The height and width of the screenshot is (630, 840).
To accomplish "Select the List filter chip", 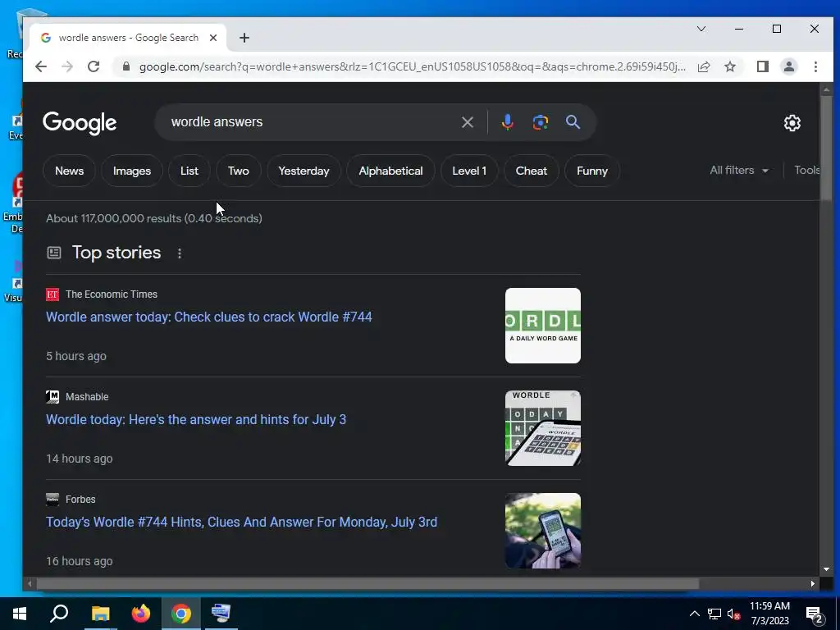I will (x=189, y=171).
